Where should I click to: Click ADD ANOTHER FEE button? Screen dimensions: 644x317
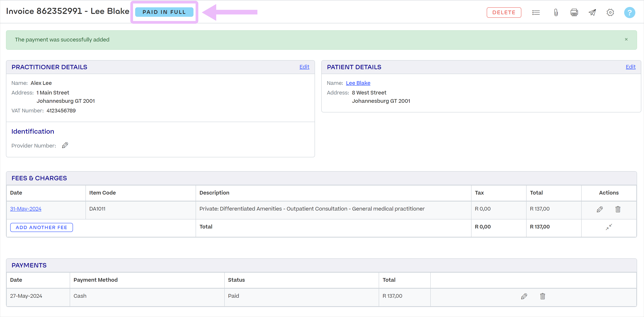pos(42,227)
